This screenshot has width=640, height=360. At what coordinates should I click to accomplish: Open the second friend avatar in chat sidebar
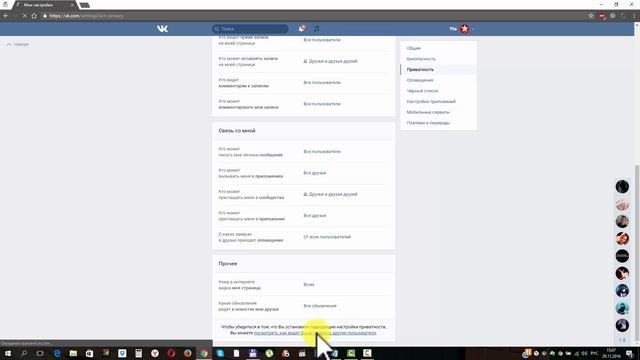(x=622, y=204)
